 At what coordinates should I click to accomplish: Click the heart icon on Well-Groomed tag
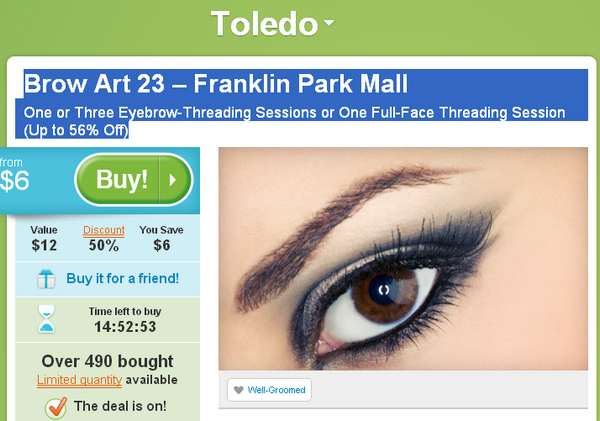pyautogui.click(x=238, y=390)
